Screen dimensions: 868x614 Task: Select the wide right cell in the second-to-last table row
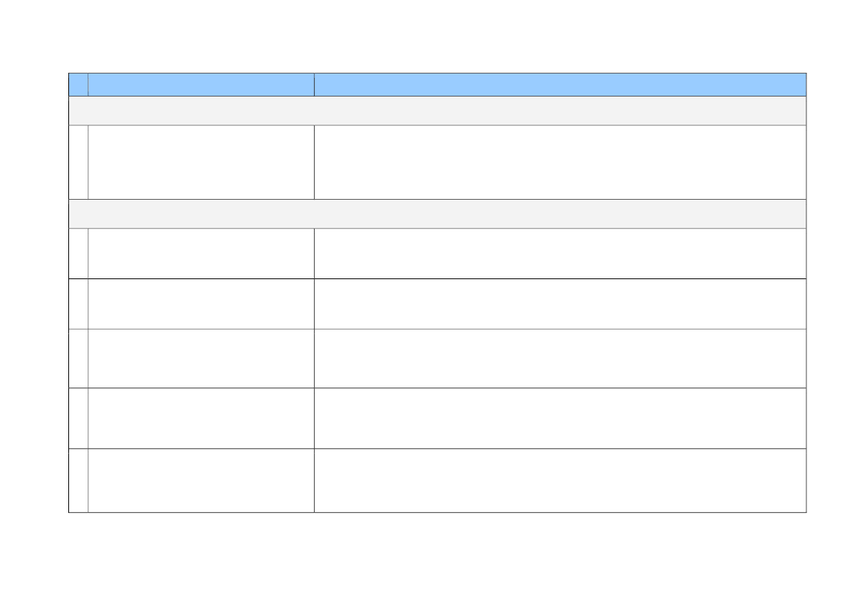(560, 419)
